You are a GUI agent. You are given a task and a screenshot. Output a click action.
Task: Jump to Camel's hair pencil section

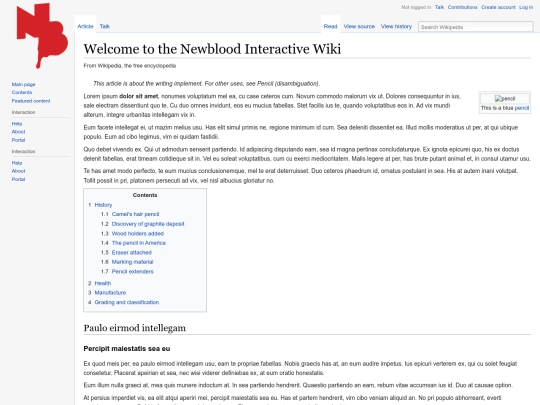(135, 214)
